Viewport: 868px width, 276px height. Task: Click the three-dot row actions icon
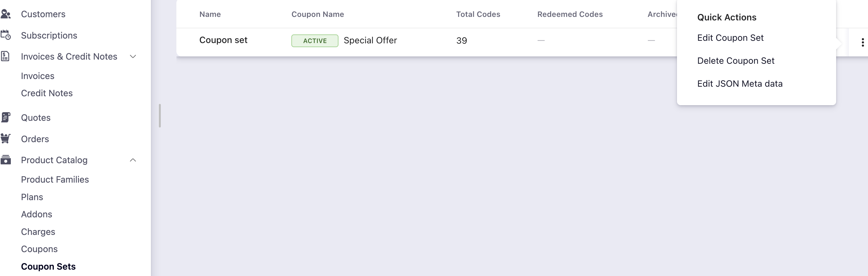[862, 42]
